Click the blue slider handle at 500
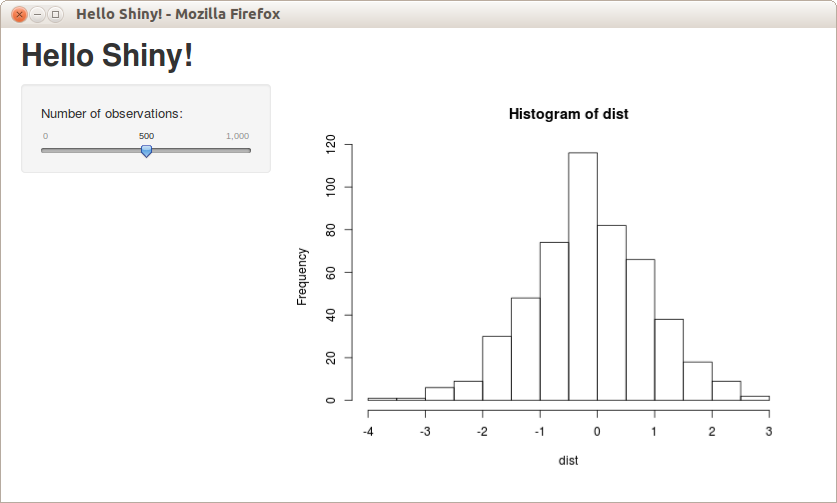837x503 pixels. pyautogui.click(x=146, y=151)
